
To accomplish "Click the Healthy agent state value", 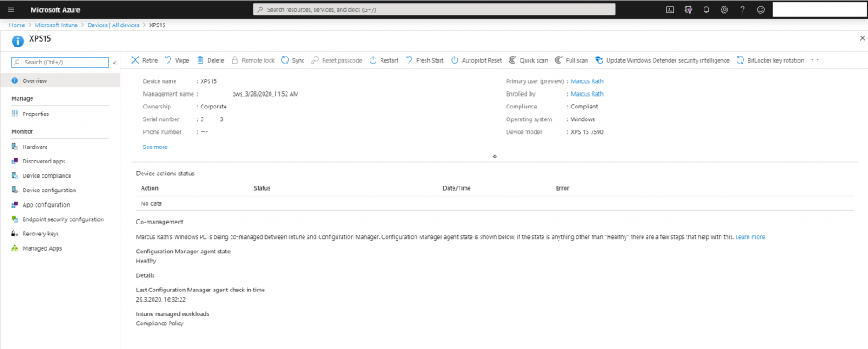I will (x=146, y=261).
